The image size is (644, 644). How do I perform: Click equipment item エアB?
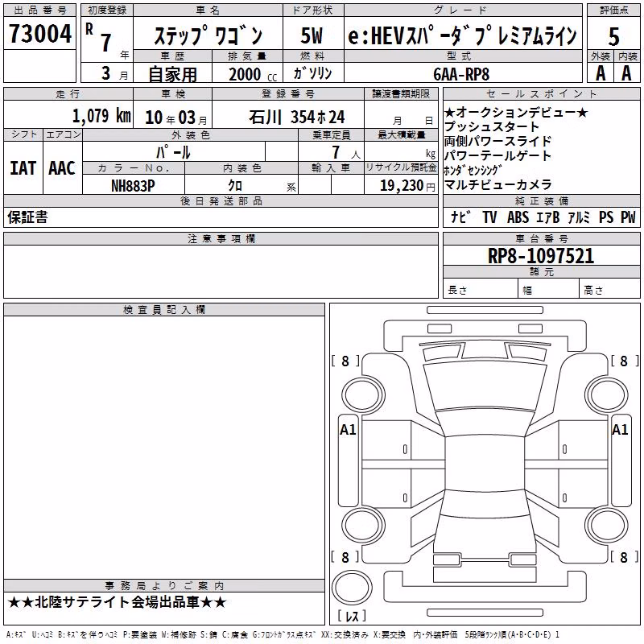click(548, 217)
